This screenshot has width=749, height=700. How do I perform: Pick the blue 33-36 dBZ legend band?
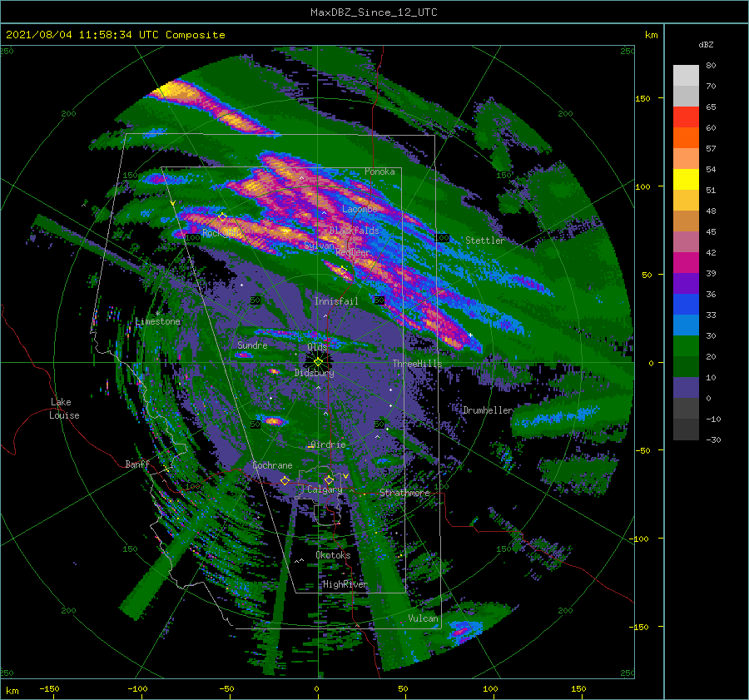point(686,305)
